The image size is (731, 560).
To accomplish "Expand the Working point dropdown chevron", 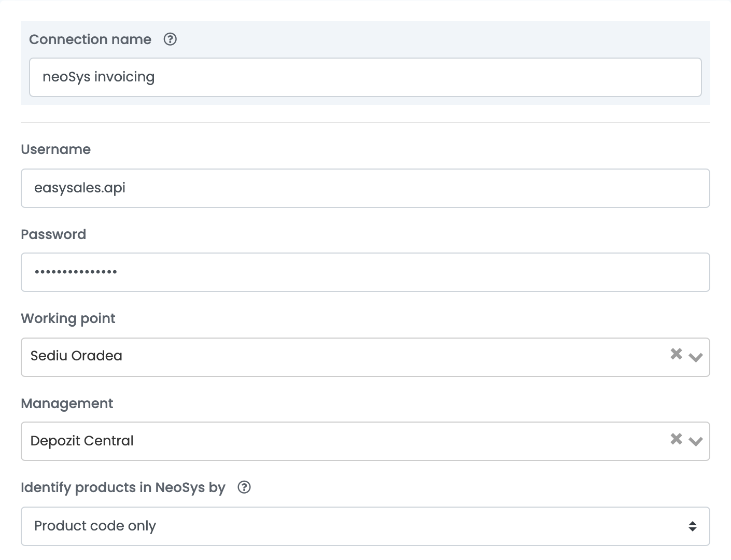I will click(x=696, y=357).
